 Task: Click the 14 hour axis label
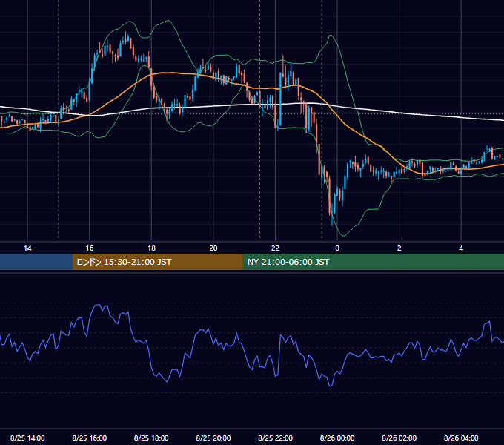(x=27, y=248)
